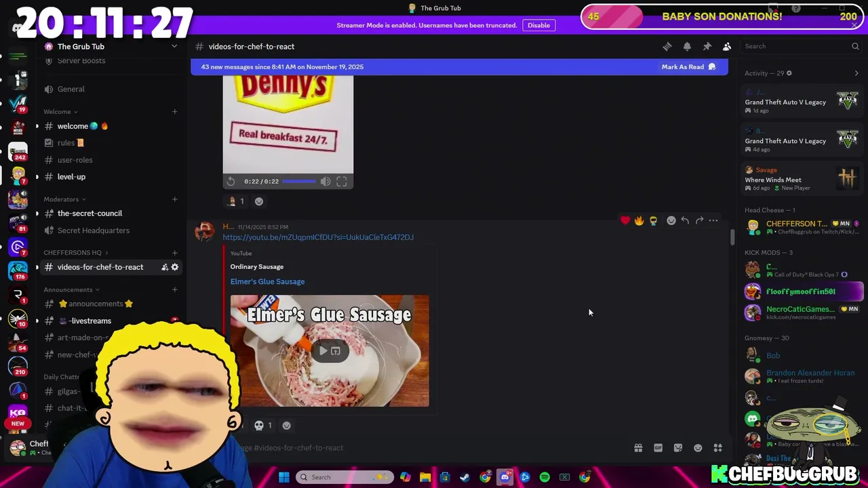Open Steam from the taskbar

pyautogui.click(x=465, y=477)
